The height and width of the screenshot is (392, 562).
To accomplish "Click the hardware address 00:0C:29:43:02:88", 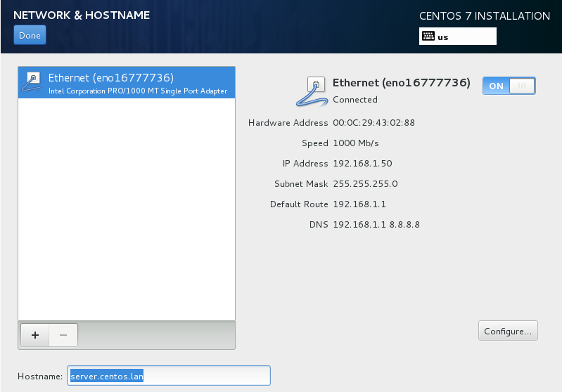I will (x=373, y=123).
